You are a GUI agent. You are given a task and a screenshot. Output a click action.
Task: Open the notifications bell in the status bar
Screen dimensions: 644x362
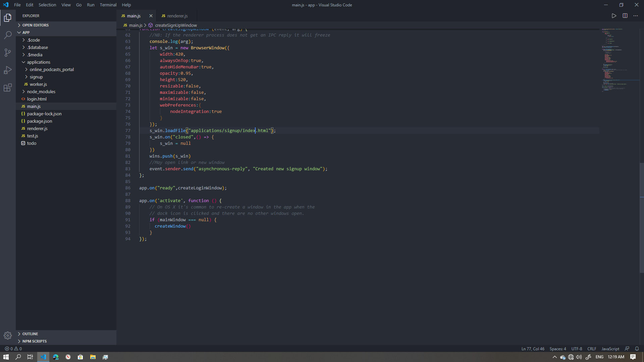pyautogui.click(x=637, y=349)
